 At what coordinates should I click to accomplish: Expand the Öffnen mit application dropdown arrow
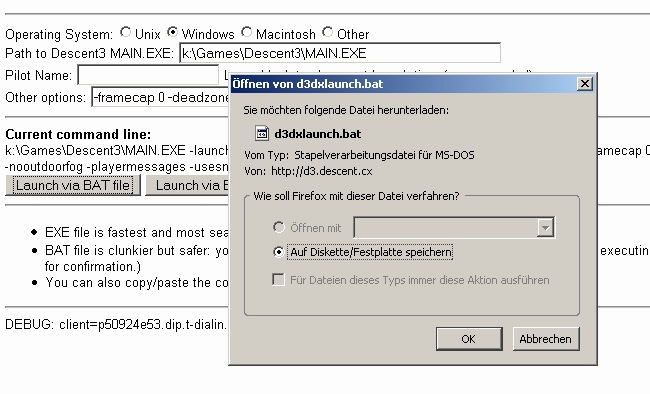[545, 228]
